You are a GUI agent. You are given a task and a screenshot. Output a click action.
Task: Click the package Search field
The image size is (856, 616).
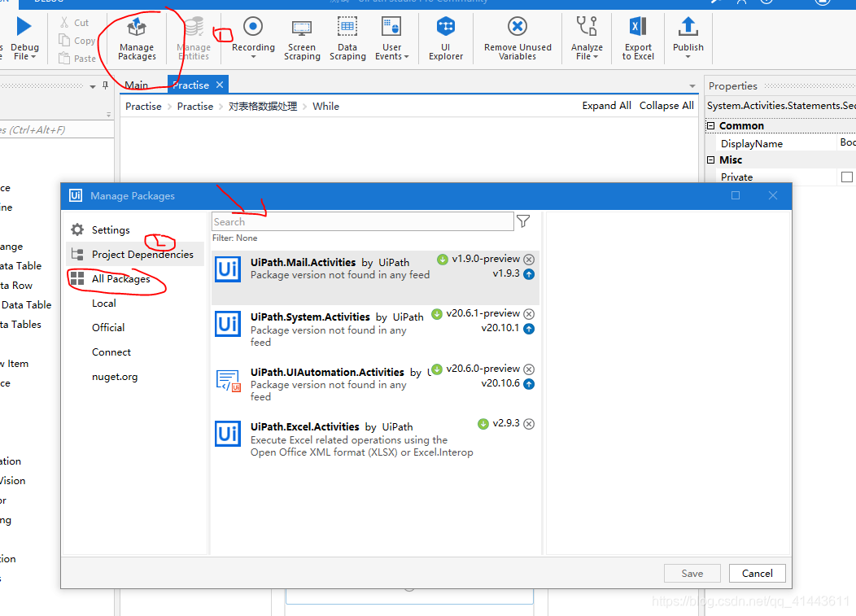[x=362, y=221]
